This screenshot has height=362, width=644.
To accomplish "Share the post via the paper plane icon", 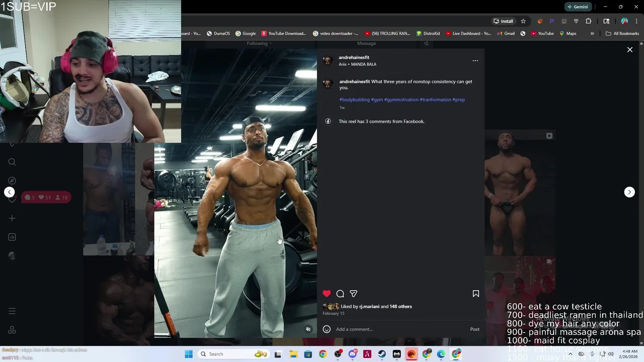I will pos(353,294).
